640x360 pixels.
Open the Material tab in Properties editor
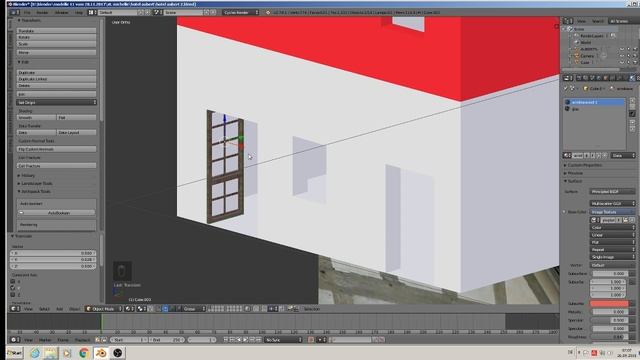click(632, 78)
